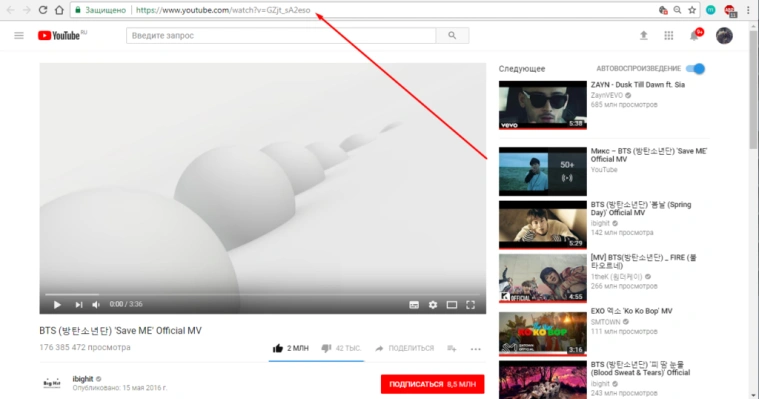Click the search magnifier button
This screenshot has height=399, width=759.
click(x=452, y=35)
